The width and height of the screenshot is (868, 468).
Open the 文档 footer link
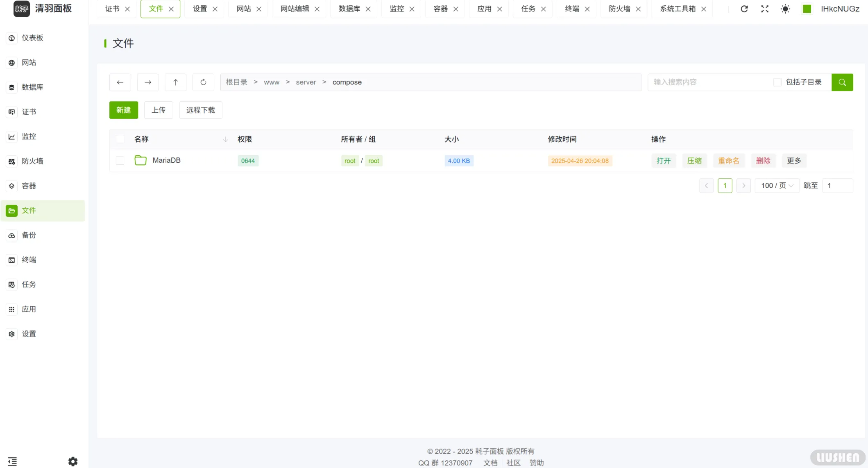click(490, 463)
